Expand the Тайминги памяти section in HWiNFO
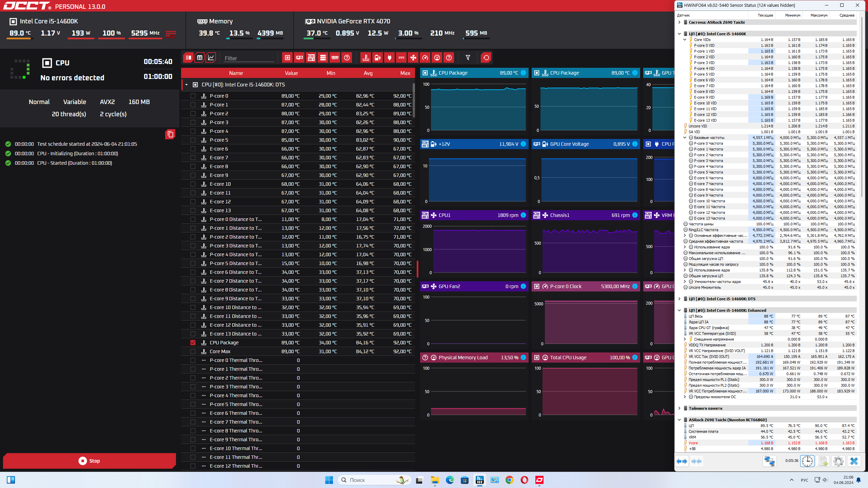This screenshot has width=868, height=488. tap(679, 408)
